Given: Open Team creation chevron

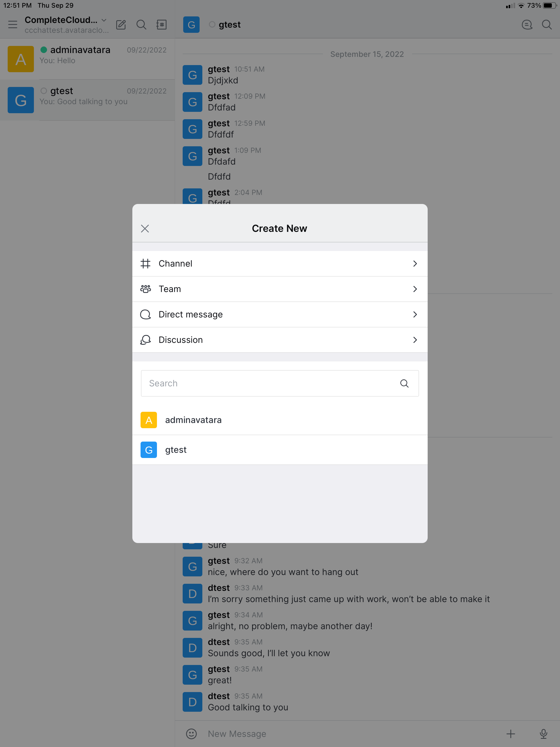Looking at the screenshot, I should 415,289.
